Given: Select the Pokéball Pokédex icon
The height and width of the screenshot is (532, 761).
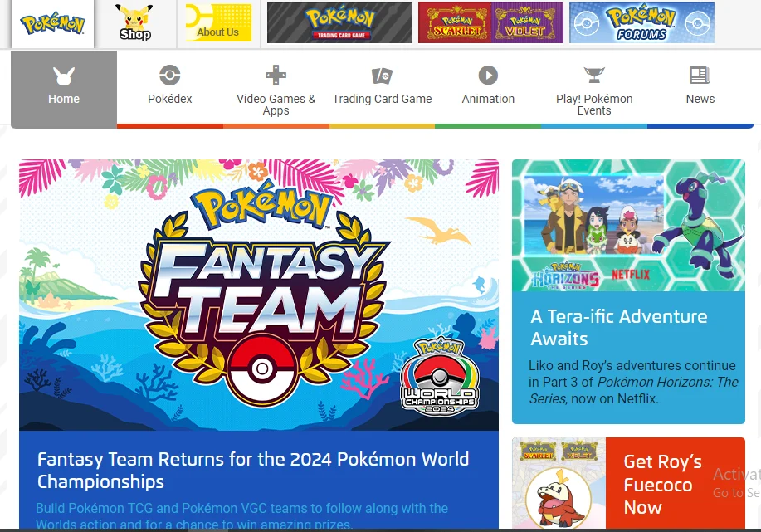Looking at the screenshot, I should (x=169, y=76).
